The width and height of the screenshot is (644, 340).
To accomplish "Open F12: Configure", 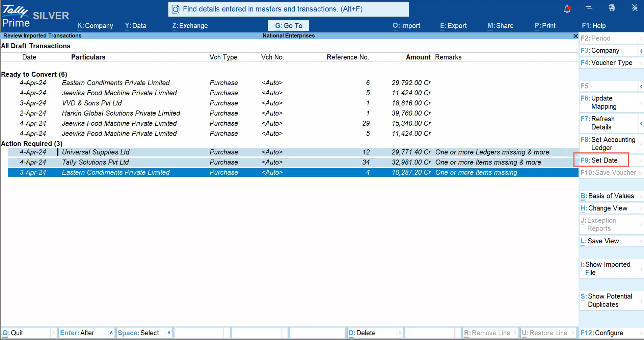I will [x=608, y=333].
